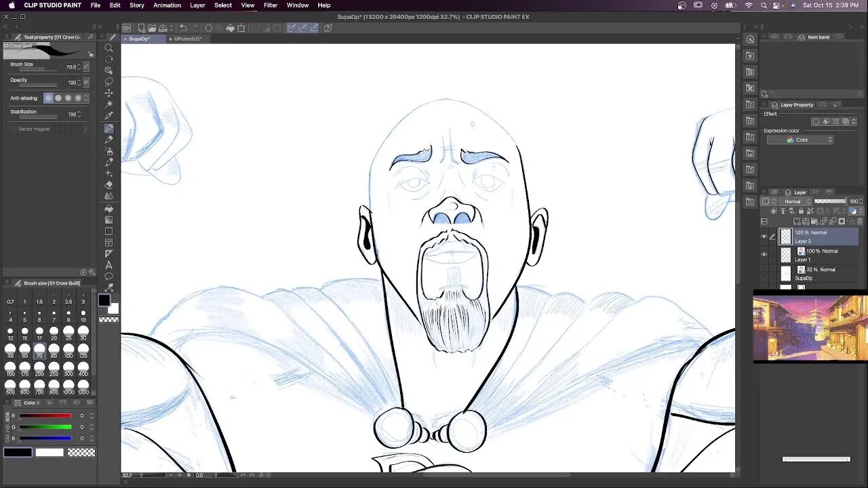Hide Layer 2 using its eye icon
868x488 pixels.
764,237
